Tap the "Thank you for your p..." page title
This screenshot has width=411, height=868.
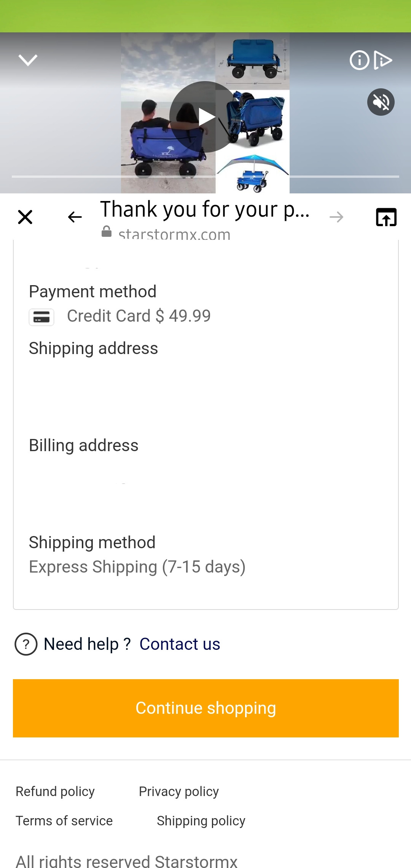coord(205,209)
